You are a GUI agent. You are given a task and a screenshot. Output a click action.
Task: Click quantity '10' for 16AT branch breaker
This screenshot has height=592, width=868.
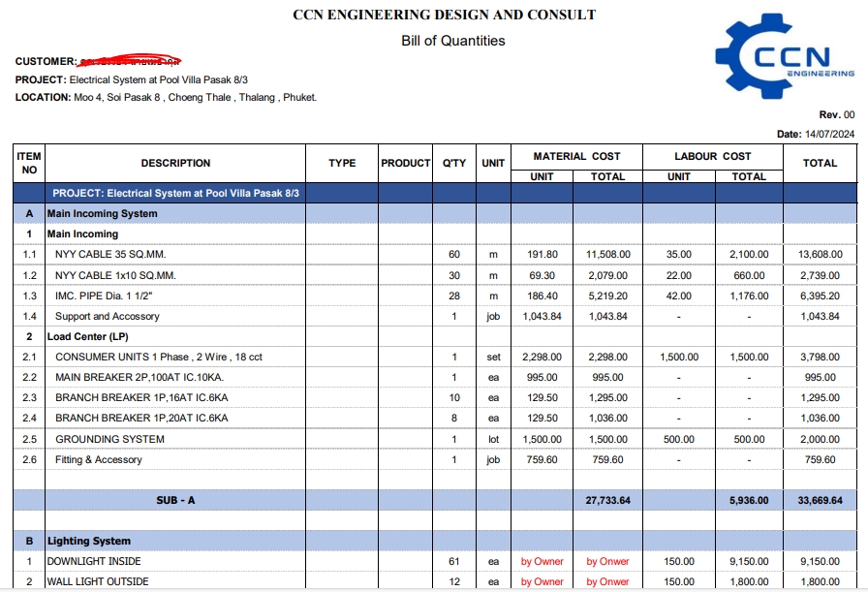(454, 398)
